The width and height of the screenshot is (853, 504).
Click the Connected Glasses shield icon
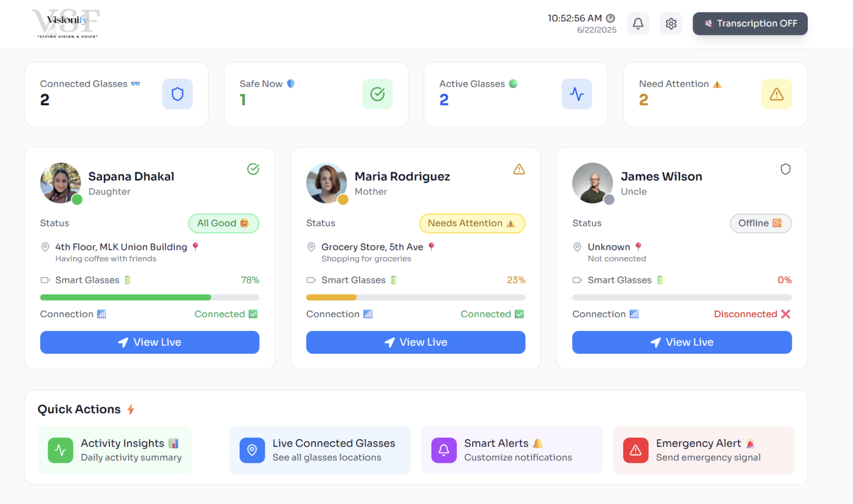click(x=177, y=94)
